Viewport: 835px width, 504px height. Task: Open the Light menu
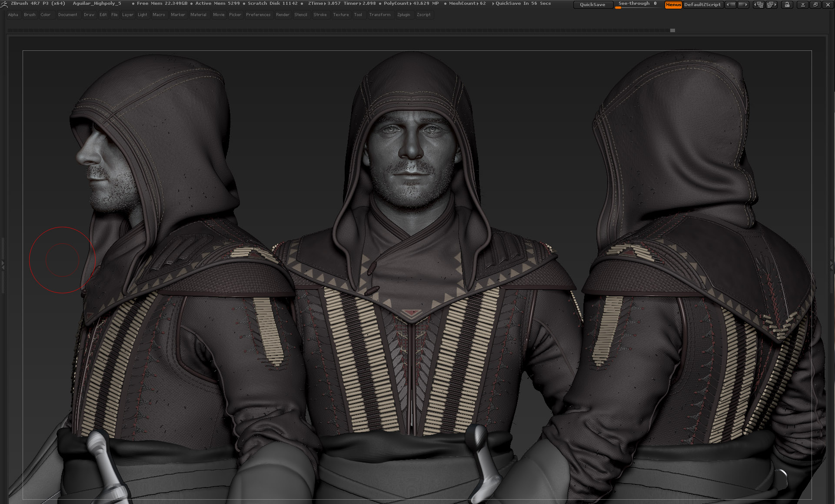143,15
